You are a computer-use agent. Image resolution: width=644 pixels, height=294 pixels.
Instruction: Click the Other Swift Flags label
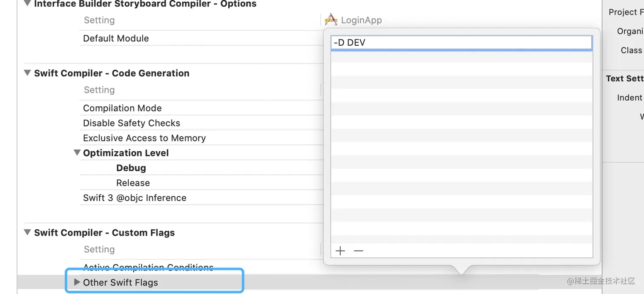pos(121,282)
